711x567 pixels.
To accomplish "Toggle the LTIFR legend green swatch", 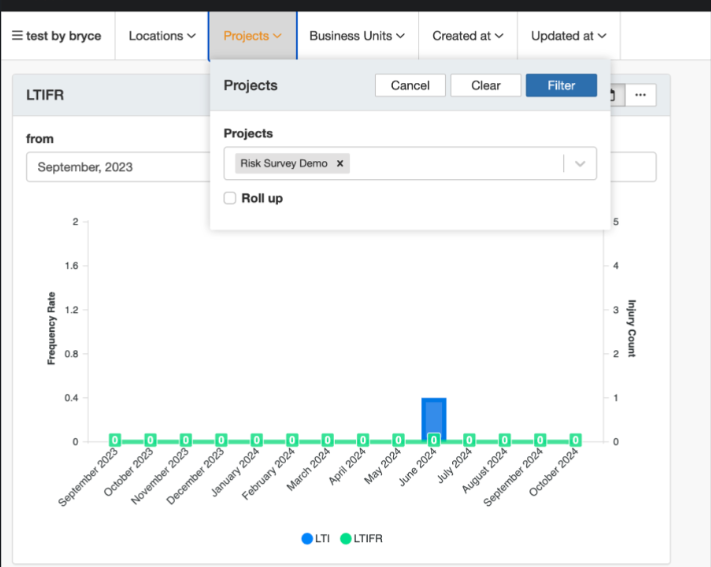I will click(346, 538).
